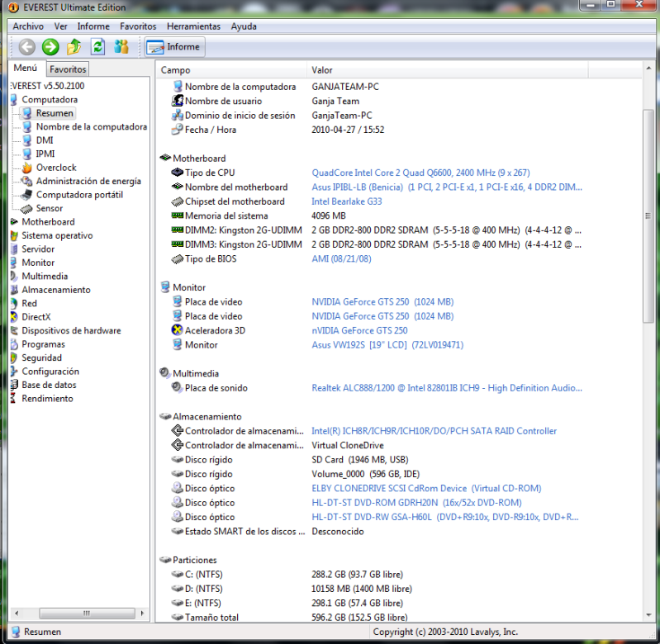Go up one level with folder arrow icon
This screenshot has width=660, height=644.
point(74,47)
